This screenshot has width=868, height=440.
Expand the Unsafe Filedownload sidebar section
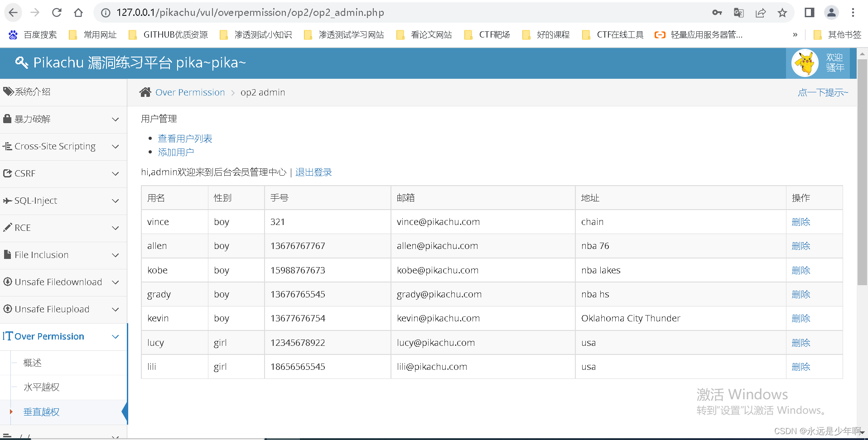pyautogui.click(x=63, y=282)
